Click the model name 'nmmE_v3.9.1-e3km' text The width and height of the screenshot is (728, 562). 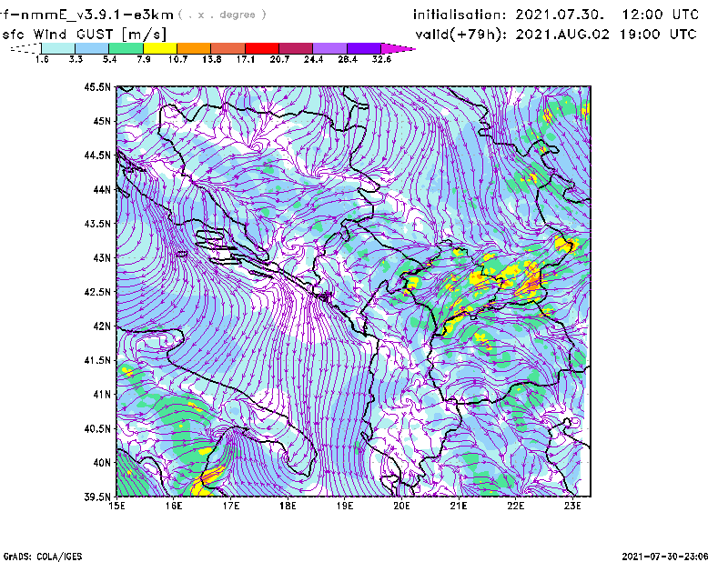[x=96, y=15]
